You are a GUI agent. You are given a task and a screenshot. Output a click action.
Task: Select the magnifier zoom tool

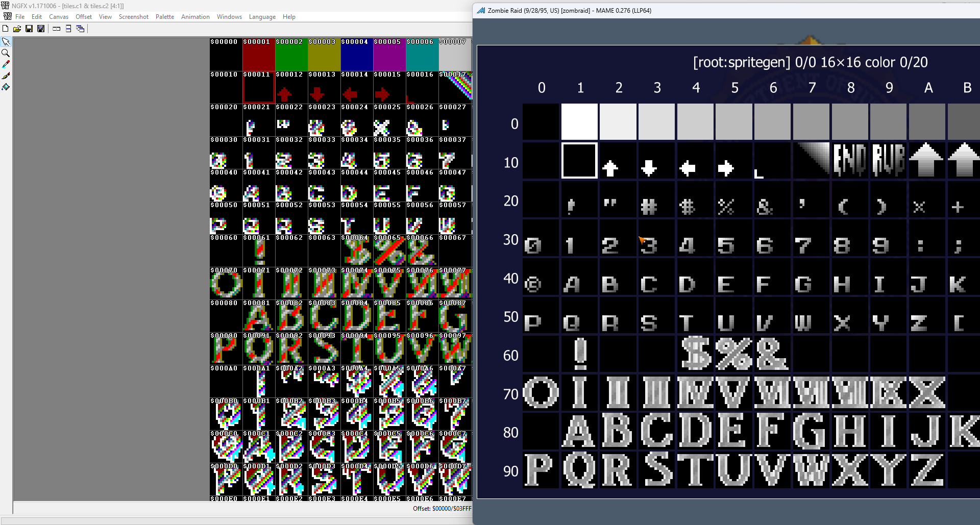[x=6, y=53]
